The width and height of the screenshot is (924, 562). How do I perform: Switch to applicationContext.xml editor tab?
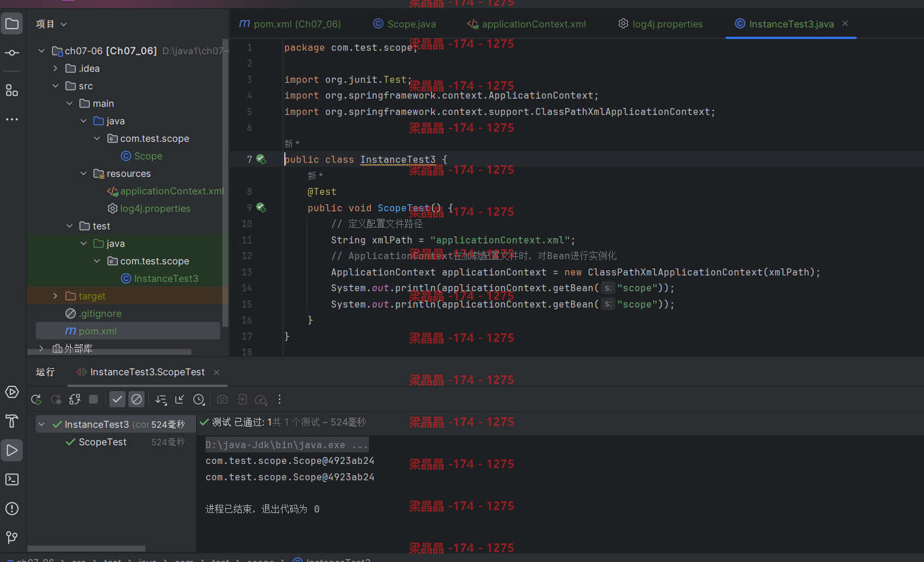pyautogui.click(x=526, y=24)
